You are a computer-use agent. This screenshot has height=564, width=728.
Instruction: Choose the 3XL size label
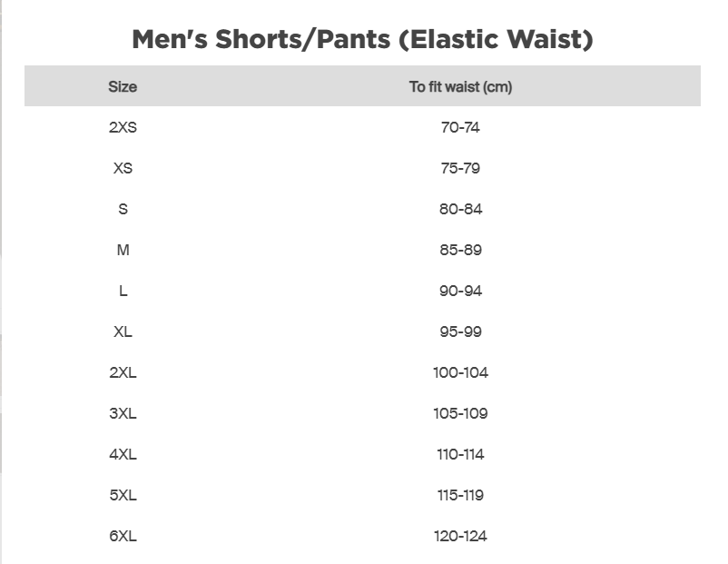pyautogui.click(x=123, y=414)
